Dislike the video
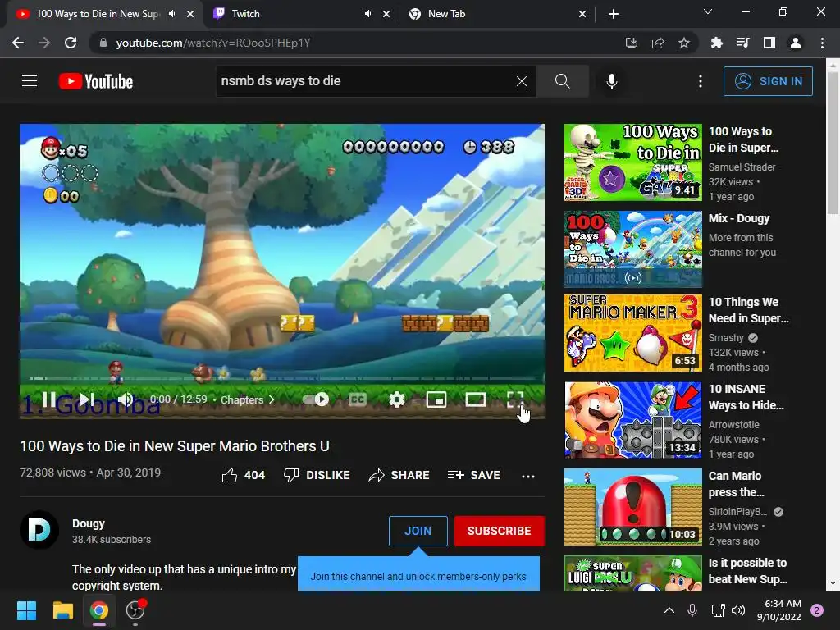Viewport: 840px width, 630px height. point(317,475)
